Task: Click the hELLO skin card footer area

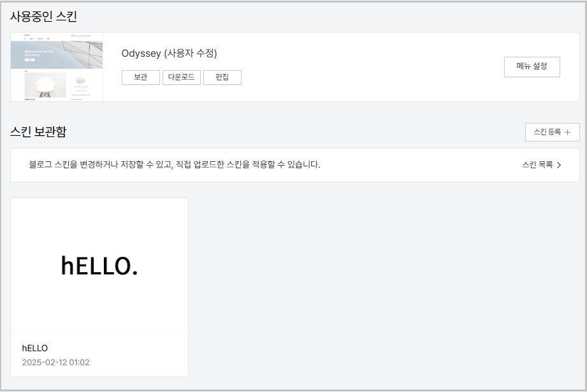Action: coord(99,354)
